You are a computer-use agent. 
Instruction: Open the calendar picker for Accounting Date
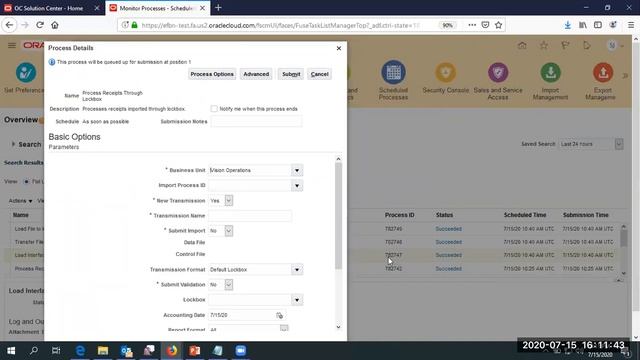[x=279, y=315]
